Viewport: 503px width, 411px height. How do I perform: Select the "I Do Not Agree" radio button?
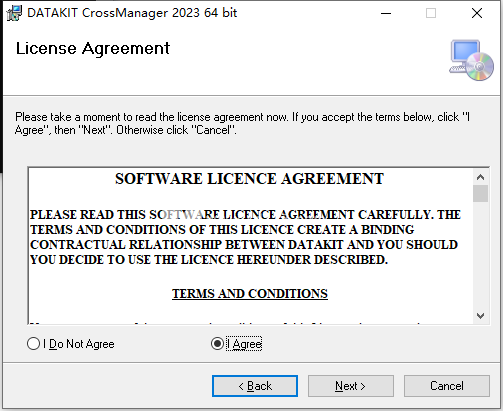point(33,344)
